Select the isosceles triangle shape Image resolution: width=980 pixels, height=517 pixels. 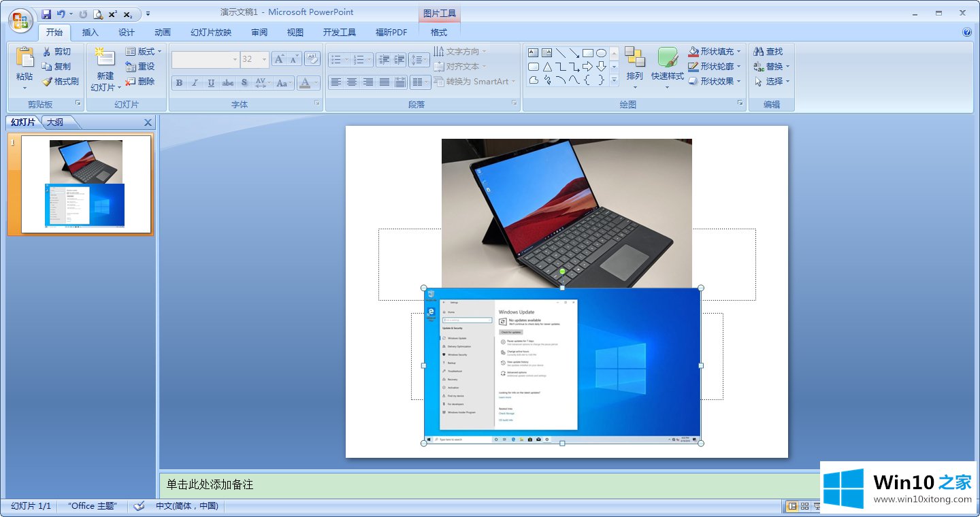pos(546,67)
